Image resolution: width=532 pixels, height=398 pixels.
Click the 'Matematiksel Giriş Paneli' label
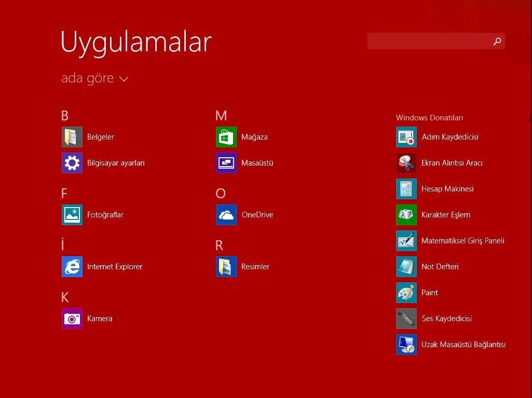click(x=463, y=241)
